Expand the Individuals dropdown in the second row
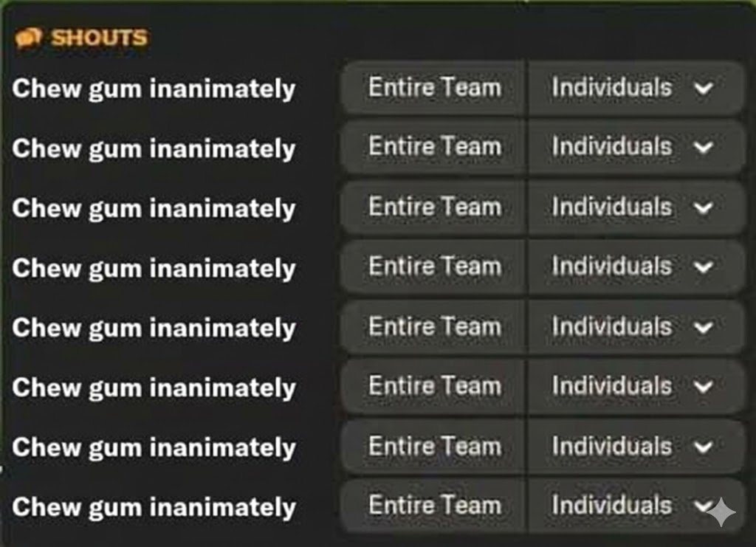 pyautogui.click(x=633, y=147)
